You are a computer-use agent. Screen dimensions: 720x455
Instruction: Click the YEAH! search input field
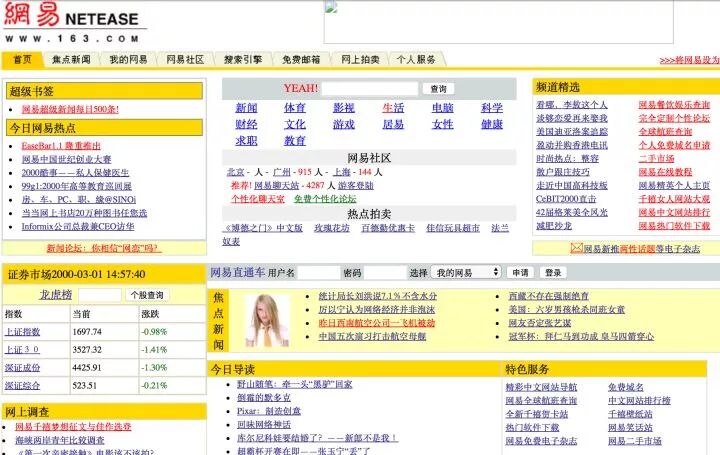click(370, 88)
